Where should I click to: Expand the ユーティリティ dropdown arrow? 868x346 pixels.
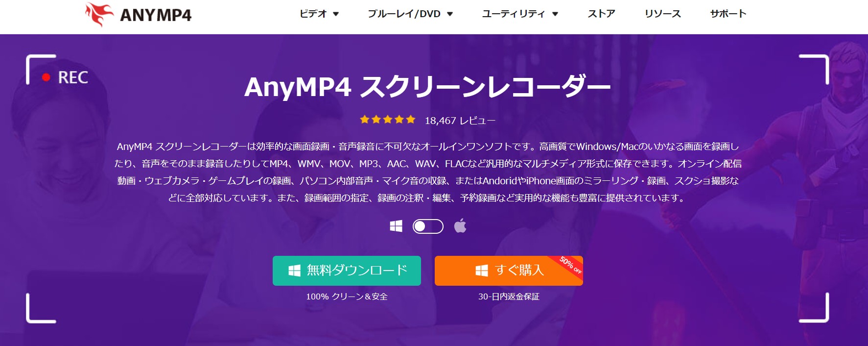click(x=555, y=14)
